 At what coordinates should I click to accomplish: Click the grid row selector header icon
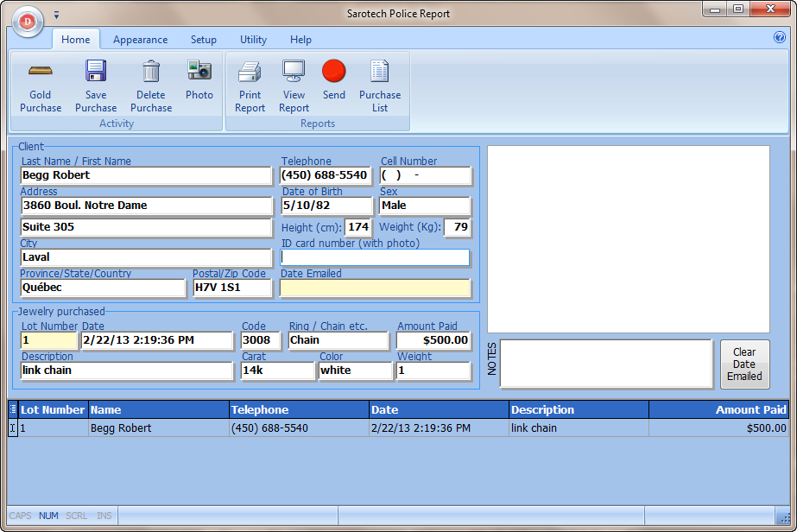point(13,409)
